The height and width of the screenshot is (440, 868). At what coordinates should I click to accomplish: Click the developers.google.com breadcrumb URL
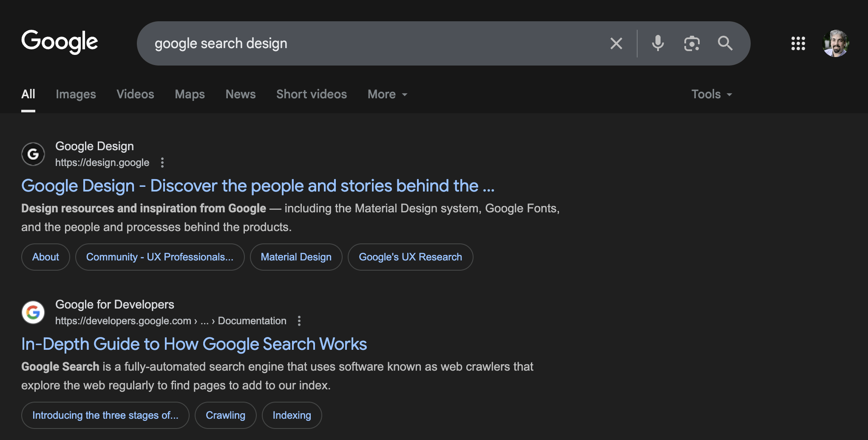coord(171,321)
